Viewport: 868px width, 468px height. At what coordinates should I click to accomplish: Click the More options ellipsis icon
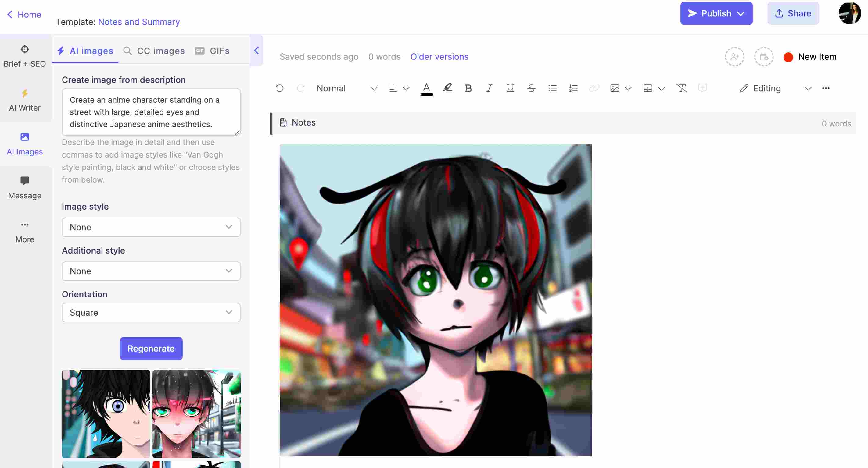click(826, 89)
